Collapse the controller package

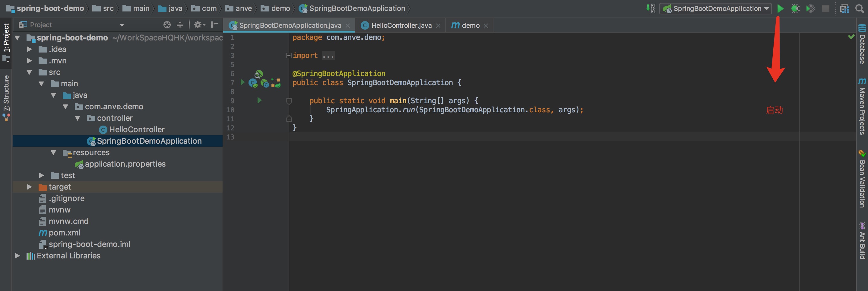click(x=78, y=118)
